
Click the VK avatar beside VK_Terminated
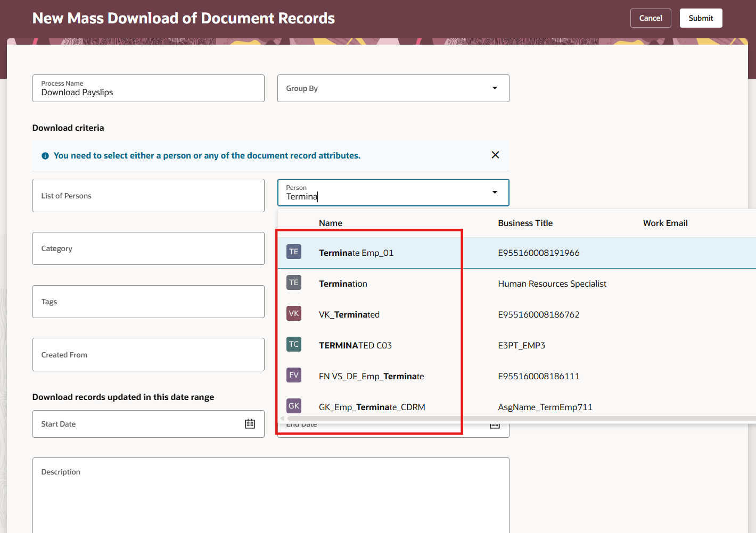pos(294,313)
